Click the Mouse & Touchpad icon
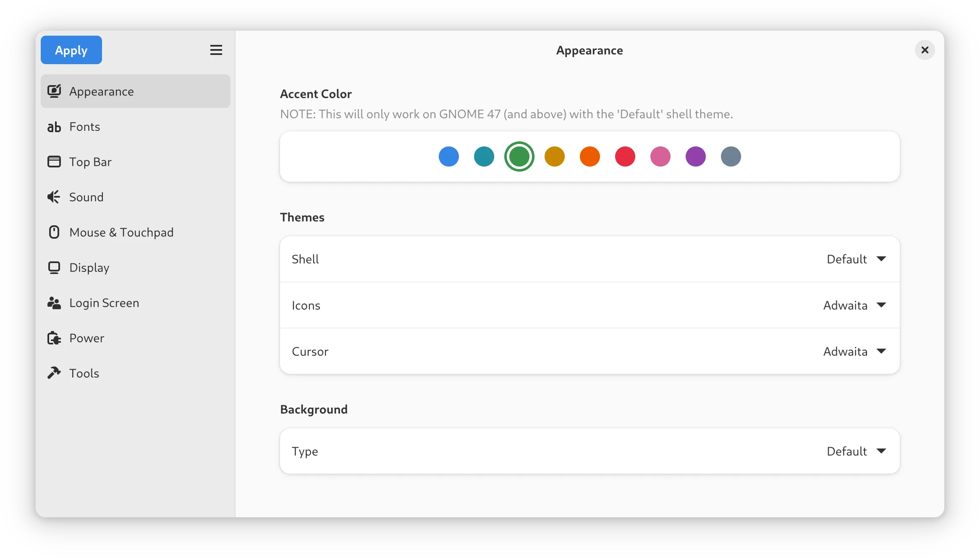The width and height of the screenshot is (980, 558). point(54,232)
